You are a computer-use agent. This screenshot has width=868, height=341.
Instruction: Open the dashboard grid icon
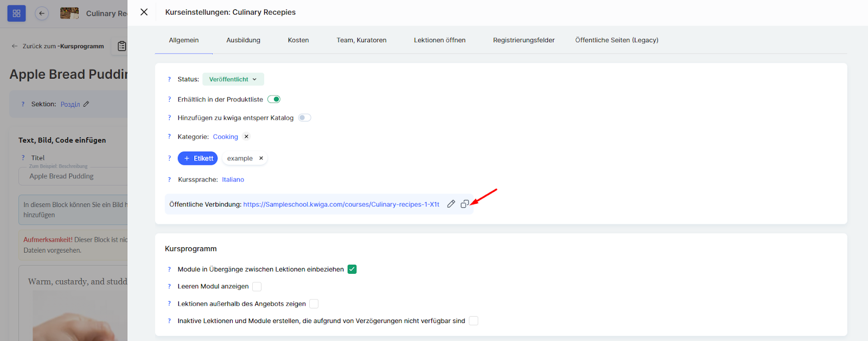click(x=16, y=13)
